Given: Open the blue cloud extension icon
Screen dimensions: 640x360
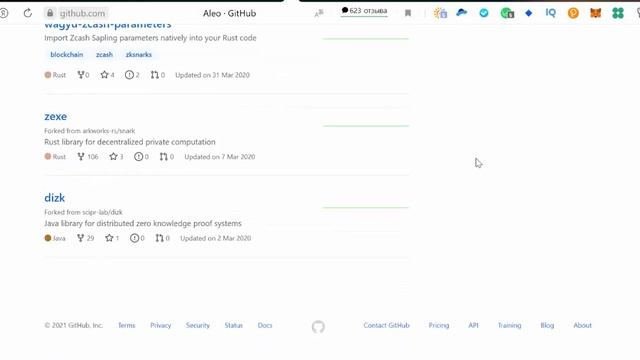Looking at the screenshot, I should [x=462, y=13].
